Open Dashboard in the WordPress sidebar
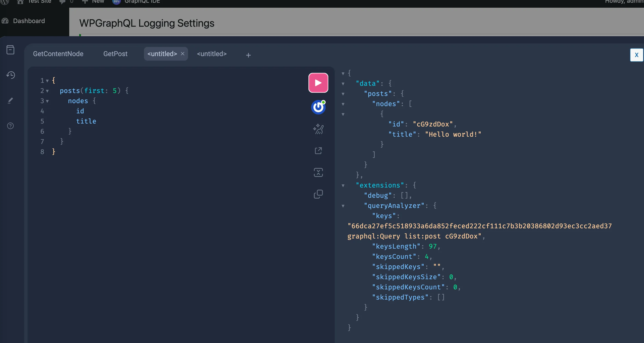The height and width of the screenshot is (343, 644). tap(29, 21)
